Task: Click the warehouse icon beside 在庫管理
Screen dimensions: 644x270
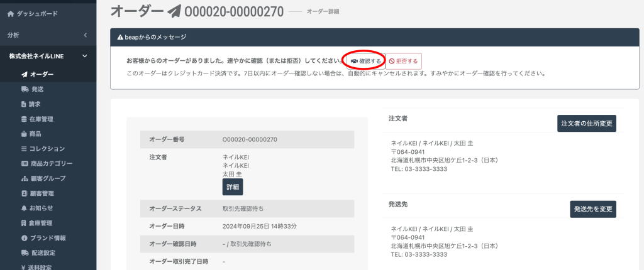Action: coord(25,119)
